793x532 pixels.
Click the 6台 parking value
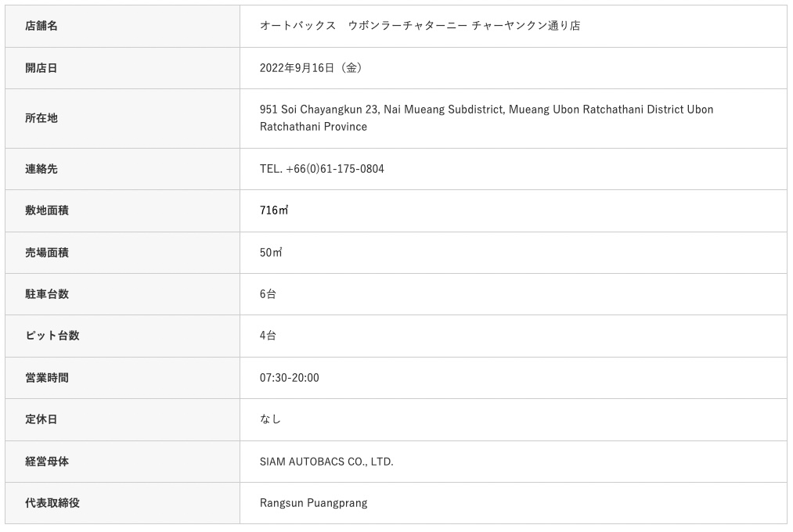[x=268, y=294]
